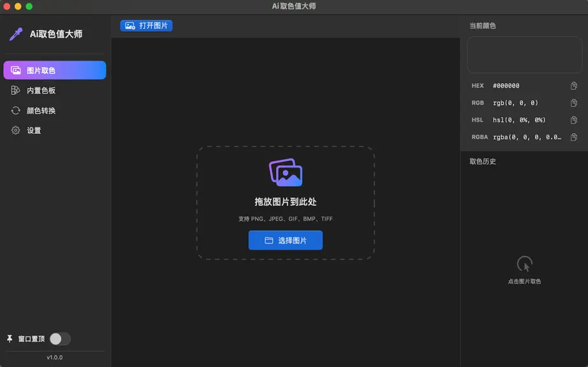The height and width of the screenshot is (367, 588).
Task: Minimize the window with the yellow button
Action: [x=18, y=6]
